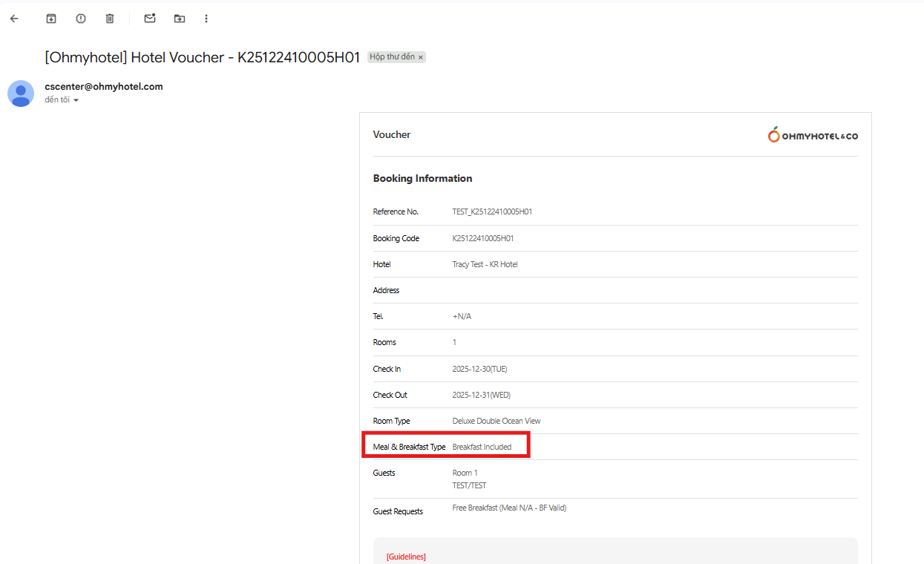
Task: Click the 'Guest Requests' label
Action: 399,511
